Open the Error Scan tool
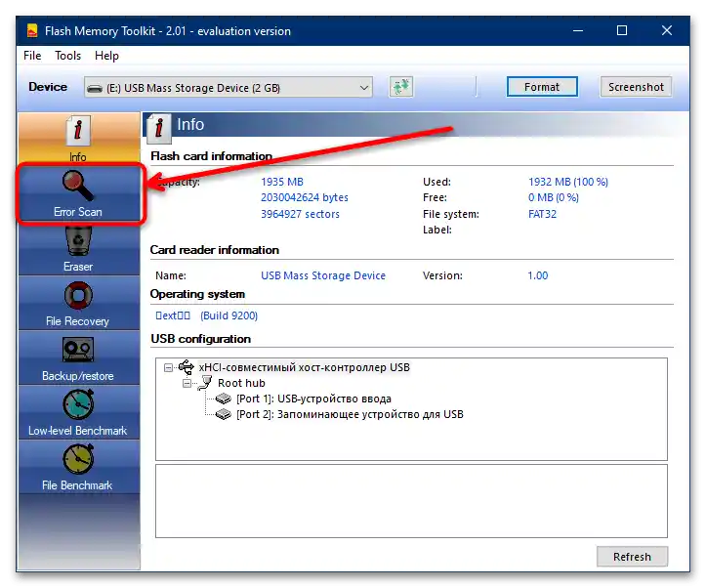 (x=78, y=193)
